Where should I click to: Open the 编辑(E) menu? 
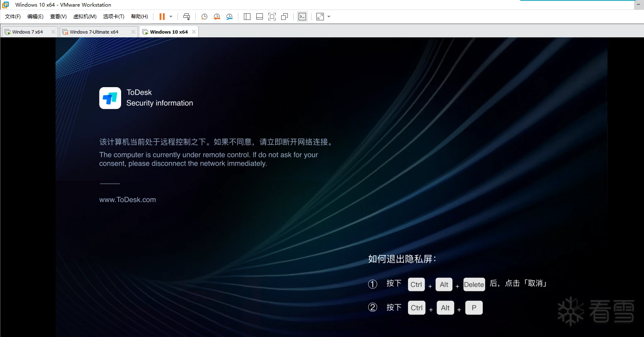pyautogui.click(x=35, y=17)
